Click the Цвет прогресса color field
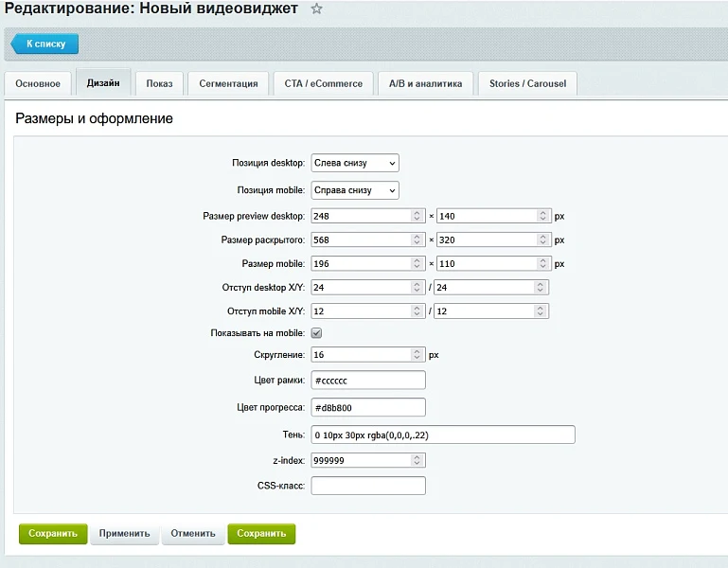This screenshot has width=728, height=568. click(368, 407)
